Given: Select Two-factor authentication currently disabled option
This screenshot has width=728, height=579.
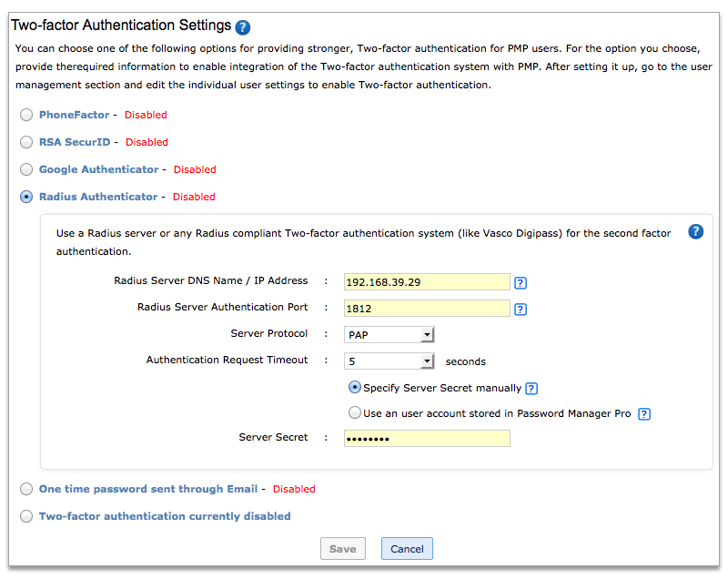Looking at the screenshot, I should click(x=26, y=516).
